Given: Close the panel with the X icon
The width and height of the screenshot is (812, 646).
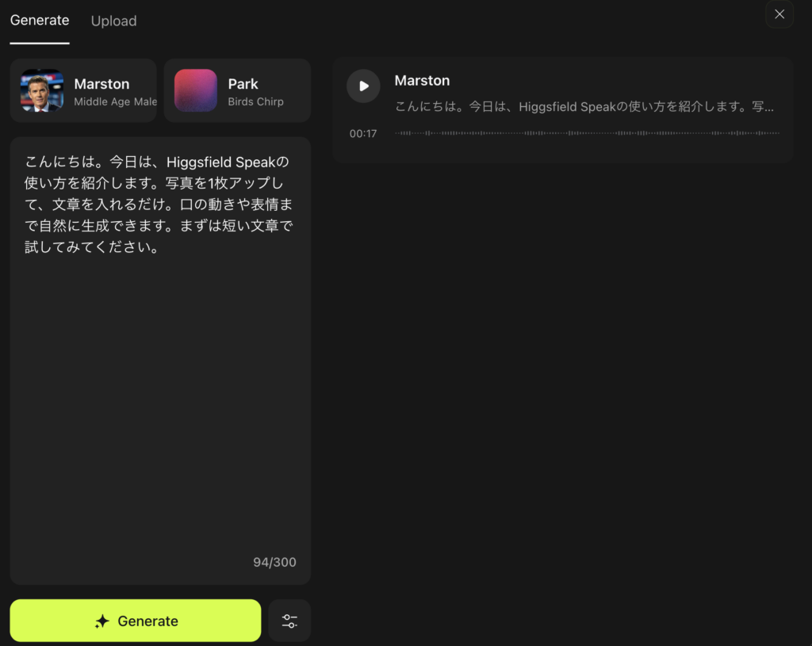Looking at the screenshot, I should point(779,14).
